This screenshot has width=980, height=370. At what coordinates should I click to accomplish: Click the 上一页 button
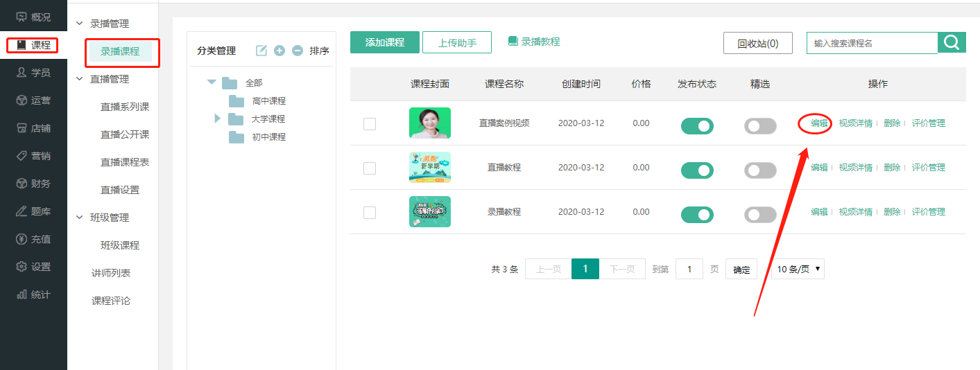click(x=548, y=269)
